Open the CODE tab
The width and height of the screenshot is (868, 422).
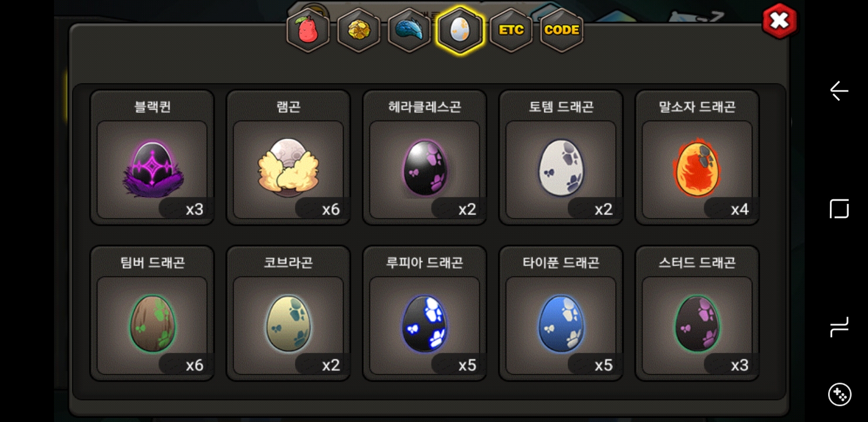click(562, 30)
